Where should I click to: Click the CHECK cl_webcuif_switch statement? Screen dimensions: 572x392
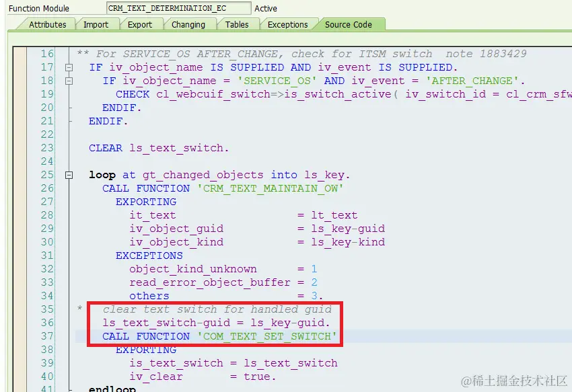pos(343,94)
